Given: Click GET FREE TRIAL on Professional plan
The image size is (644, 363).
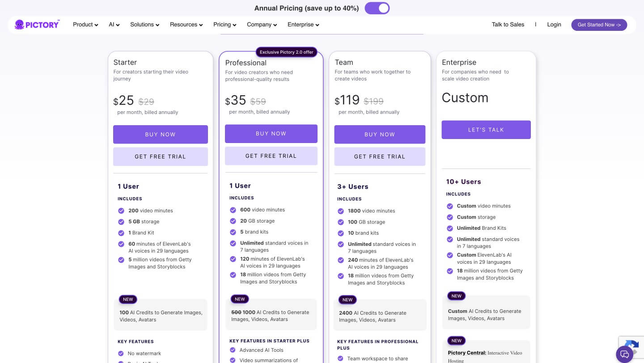Looking at the screenshot, I should 271,156.
